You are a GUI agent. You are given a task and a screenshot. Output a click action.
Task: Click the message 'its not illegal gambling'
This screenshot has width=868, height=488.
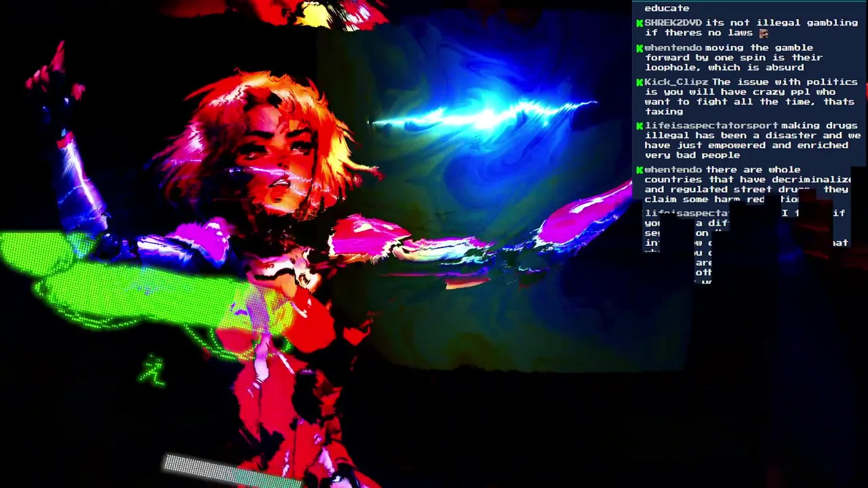[782, 23]
